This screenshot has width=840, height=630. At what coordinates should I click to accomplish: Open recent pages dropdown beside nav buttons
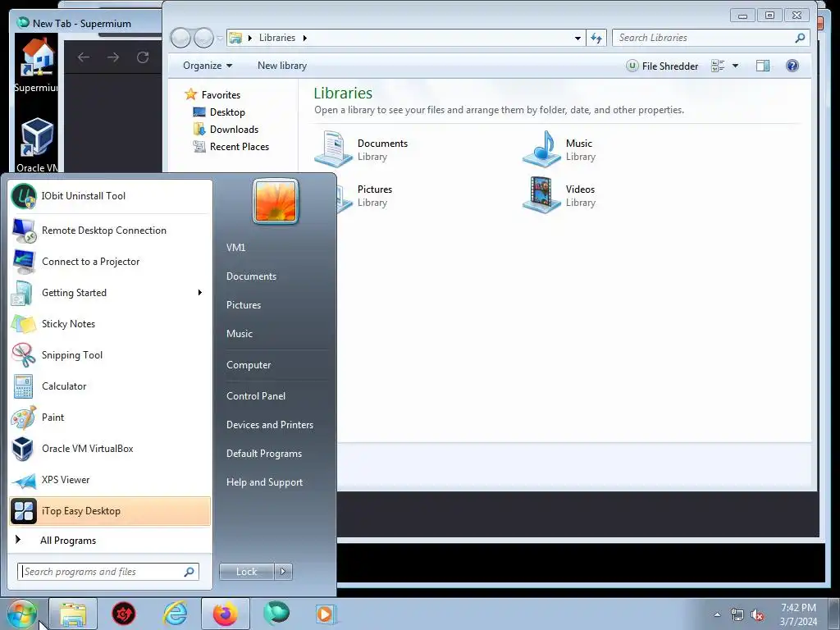pyautogui.click(x=220, y=38)
